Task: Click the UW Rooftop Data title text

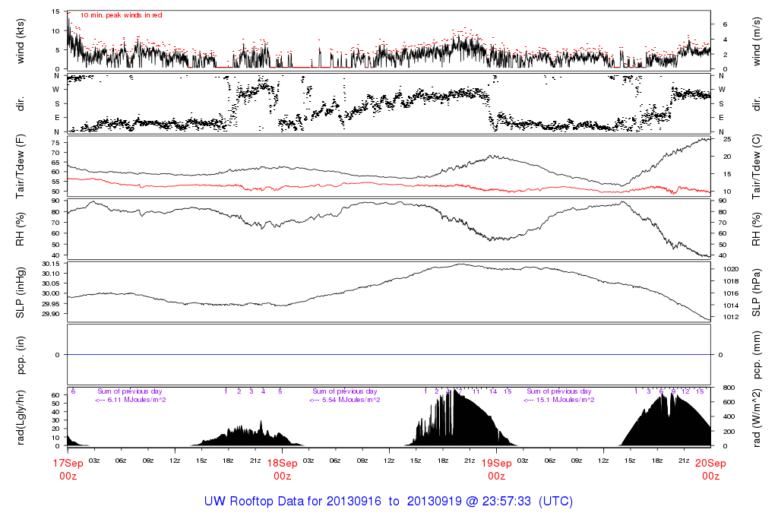Action: pos(388,502)
